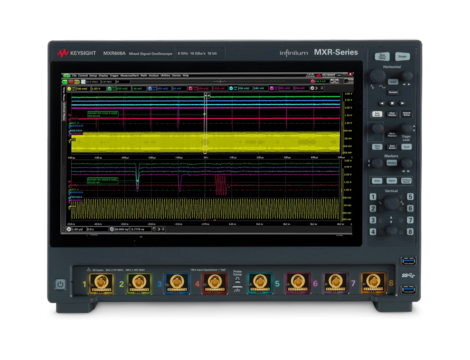Viewport: 470px width, 360px height.
Task: Select the upper front USB port
Action: click(x=409, y=261)
